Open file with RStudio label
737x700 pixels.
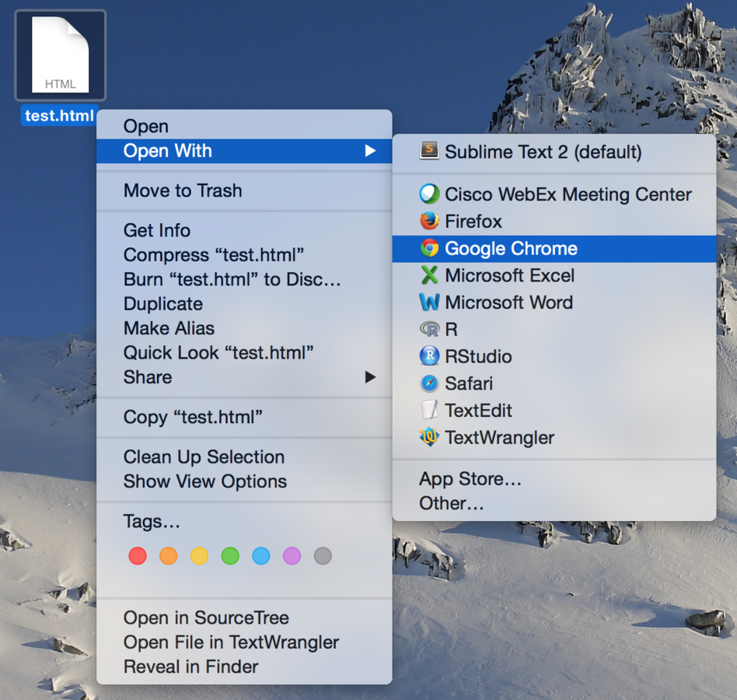tap(478, 356)
